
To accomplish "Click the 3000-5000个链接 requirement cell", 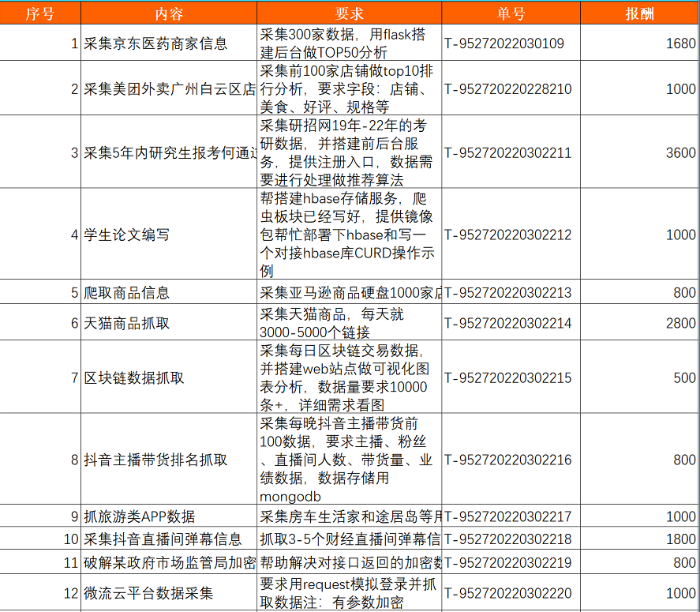I will [349, 322].
